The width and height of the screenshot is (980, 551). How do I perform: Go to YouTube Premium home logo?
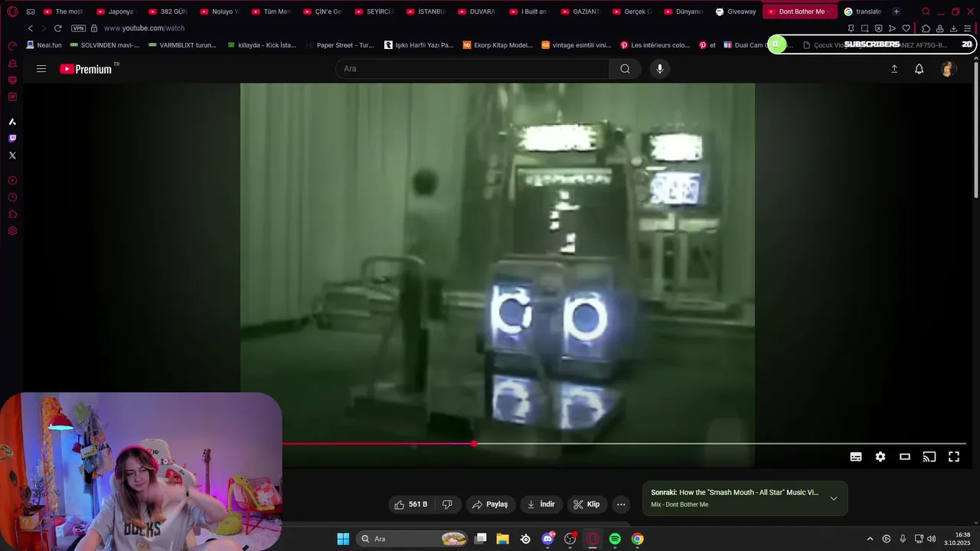pos(87,69)
